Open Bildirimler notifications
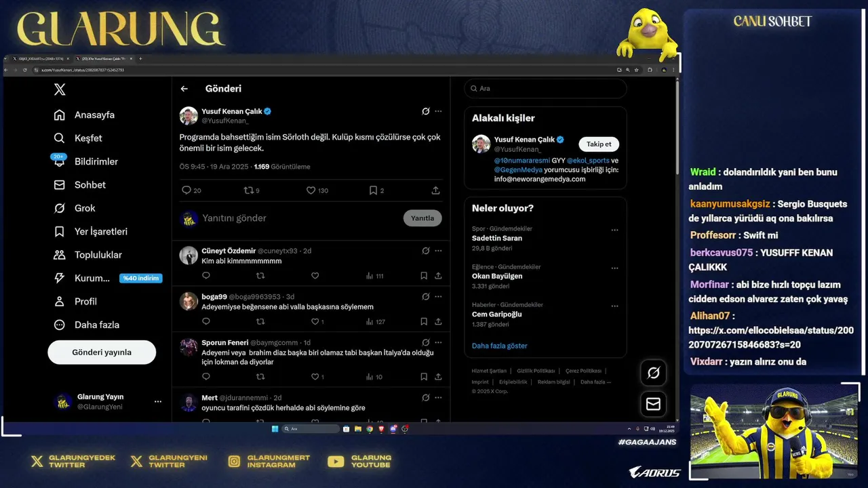 tap(85, 161)
